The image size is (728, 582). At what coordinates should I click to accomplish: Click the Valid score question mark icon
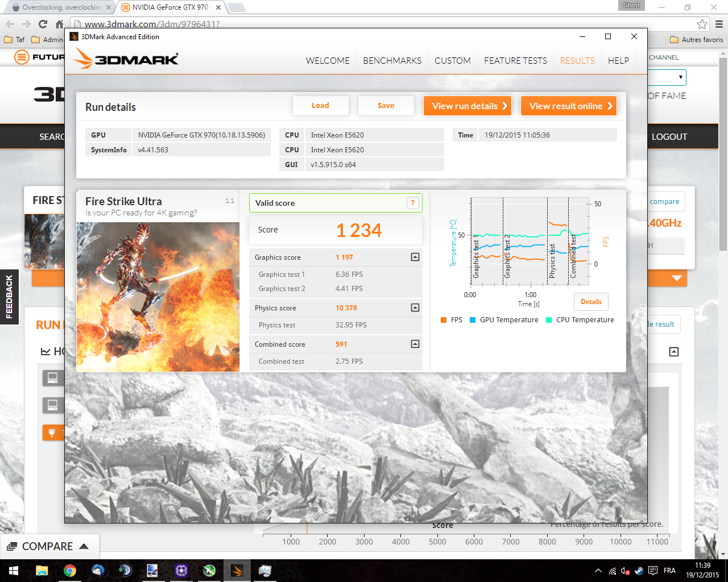point(413,203)
